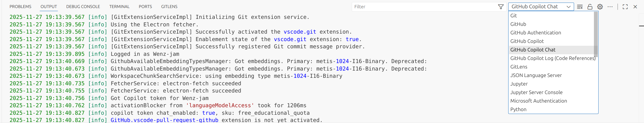Show the GitLens panel tab

coord(169,7)
